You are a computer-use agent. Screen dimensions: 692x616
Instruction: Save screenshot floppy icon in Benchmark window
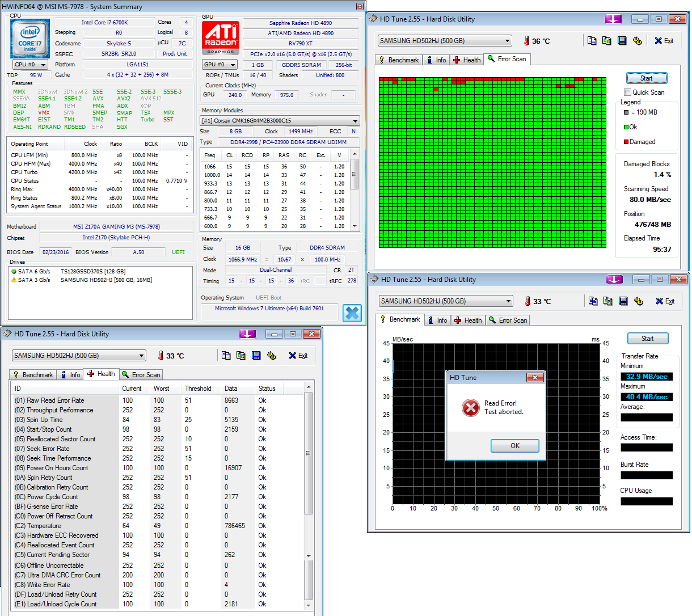coord(623,301)
